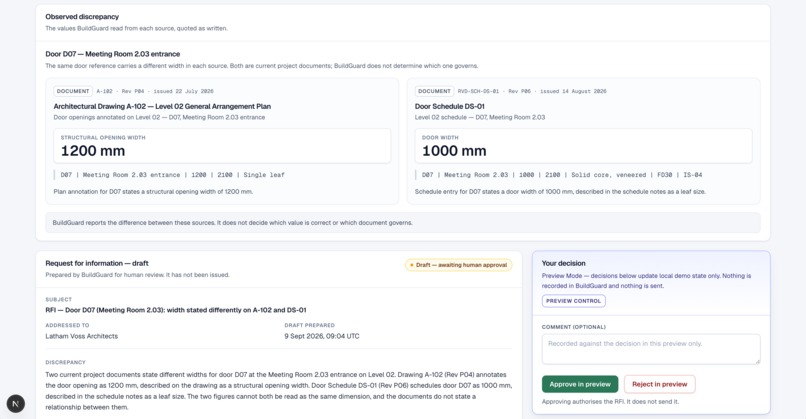Click the Rev P06 issued 14 August 2026 text
Screen dimensions: 806x419
pos(557,91)
